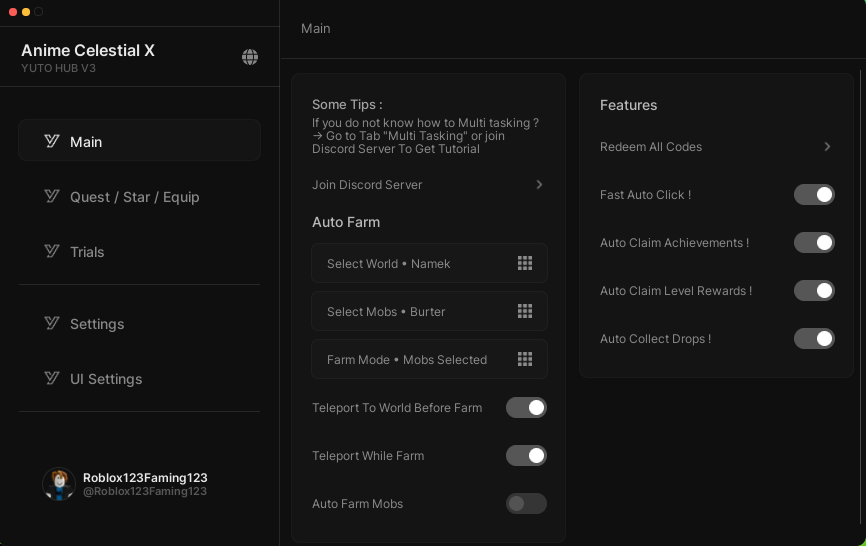Click the chevron next to Join Discord Server
The height and width of the screenshot is (546, 866).
tap(540, 184)
